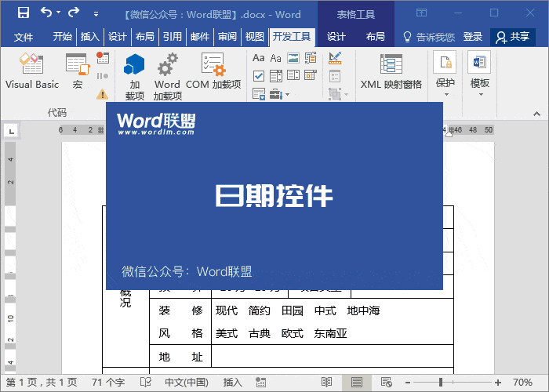Viewport: 549px width, 392px height.
Task: Insert picture content control
Action: (293, 58)
